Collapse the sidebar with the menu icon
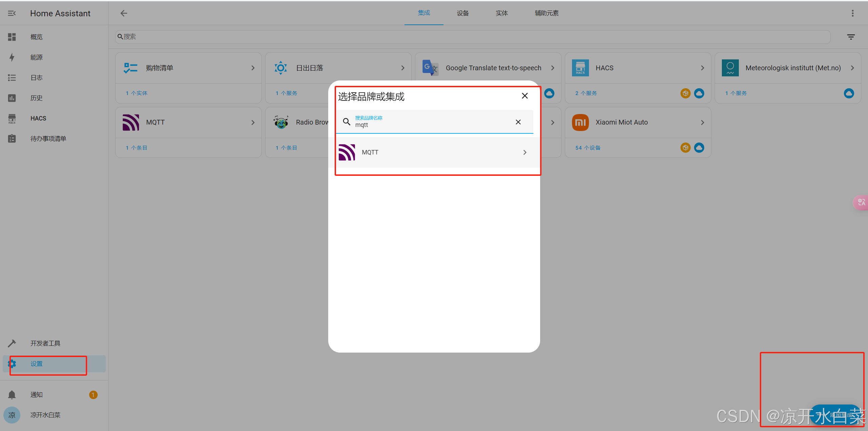This screenshot has width=868, height=431. 12,13
